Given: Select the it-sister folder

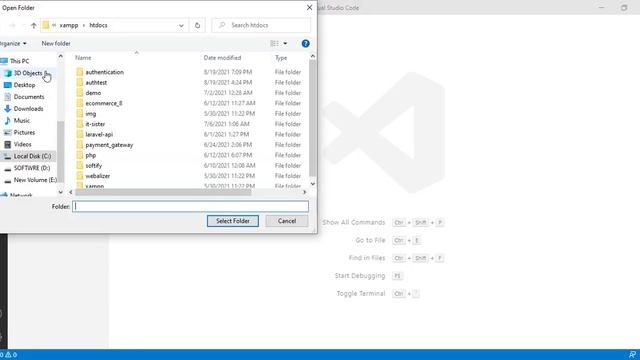Looking at the screenshot, I should [x=95, y=124].
